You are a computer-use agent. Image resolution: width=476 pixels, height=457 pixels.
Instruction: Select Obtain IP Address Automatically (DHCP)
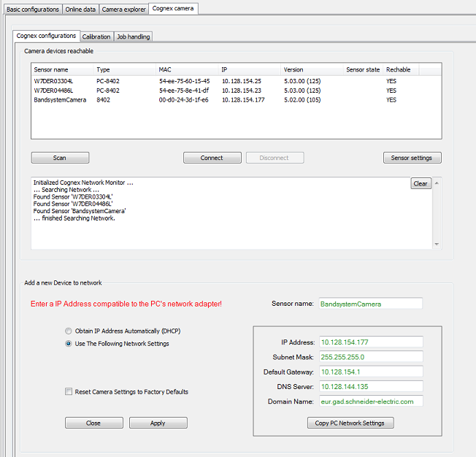[69, 331]
